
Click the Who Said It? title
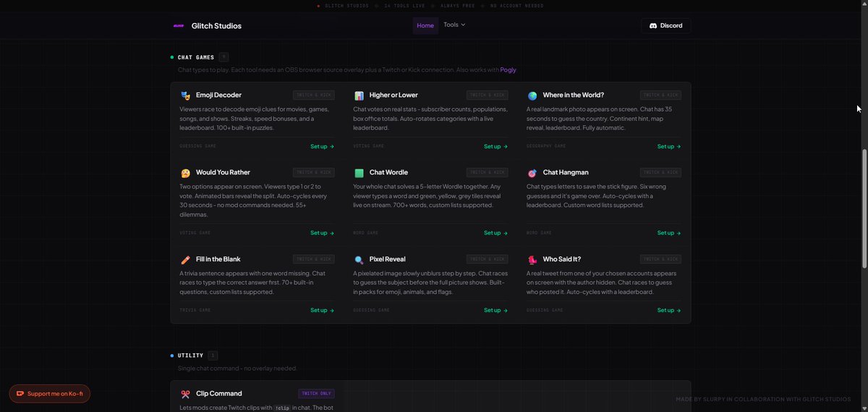pyautogui.click(x=562, y=258)
